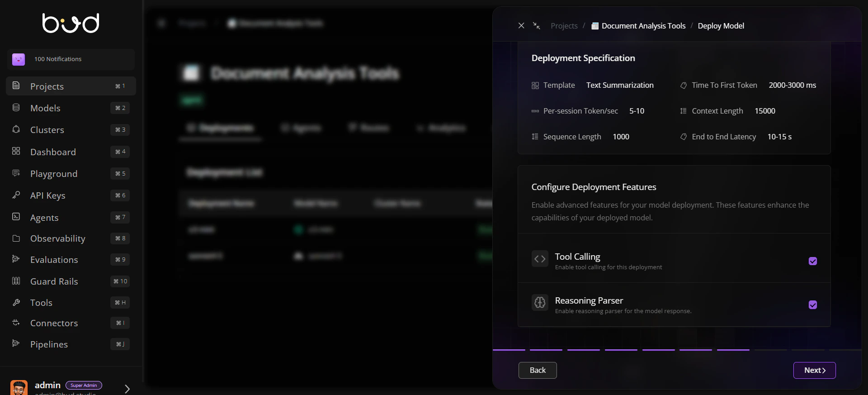Open Guard Rails in the sidebar
This screenshot has width=868, height=395.
(71, 281)
